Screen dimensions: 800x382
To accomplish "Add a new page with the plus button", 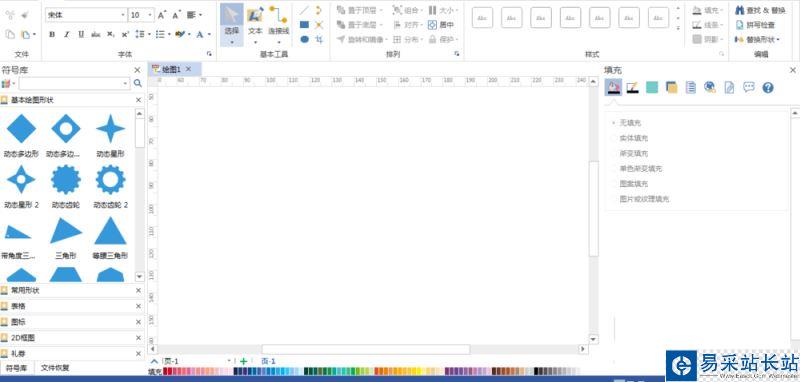I will [x=243, y=361].
